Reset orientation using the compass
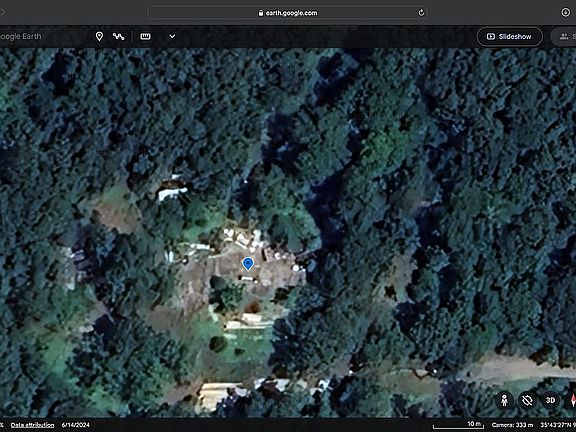Image resolution: width=576 pixels, height=432 pixels. [572, 400]
